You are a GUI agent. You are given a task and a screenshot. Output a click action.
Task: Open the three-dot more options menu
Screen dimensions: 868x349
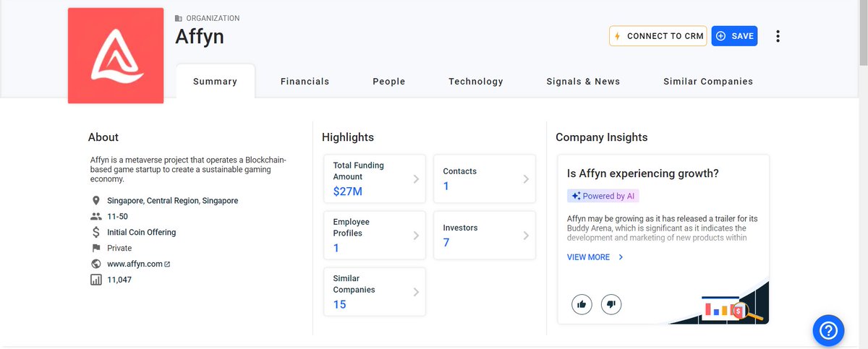click(778, 36)
